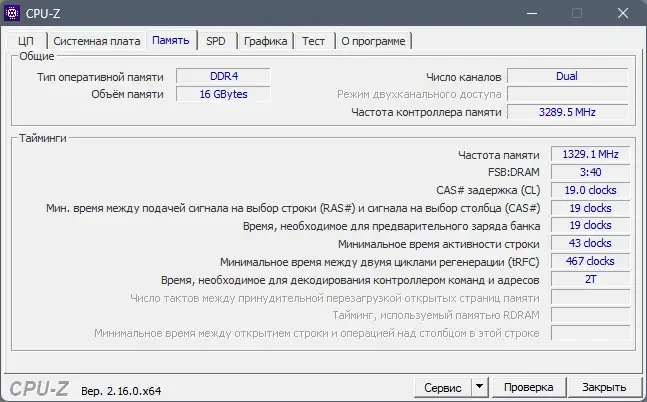Click the FSB:DRAM label

pyautogui.click(x=514, y=172)
